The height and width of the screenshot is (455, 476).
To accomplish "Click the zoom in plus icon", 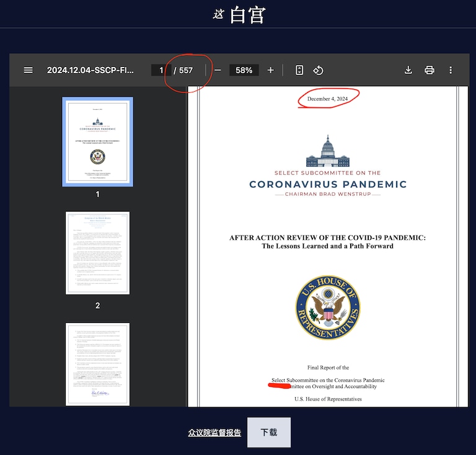I will click(270, 70).
